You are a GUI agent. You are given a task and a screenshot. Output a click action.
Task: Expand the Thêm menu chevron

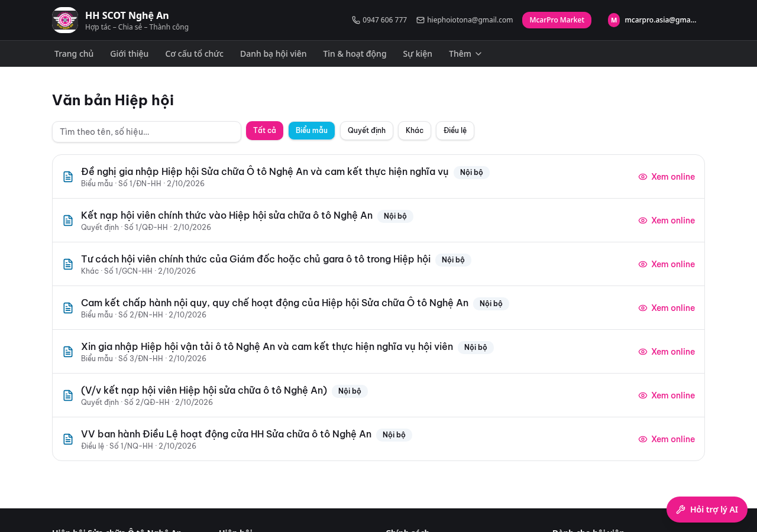pos(478,54)
